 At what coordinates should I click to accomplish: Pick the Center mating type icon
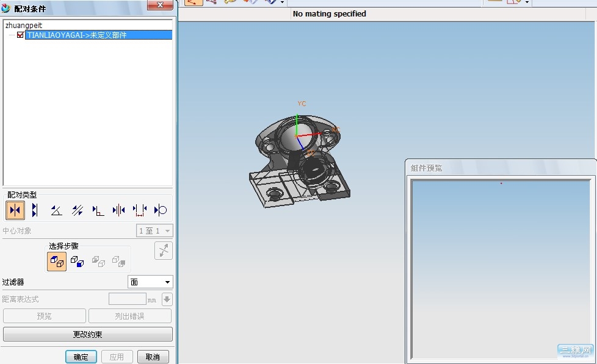[119, 210]
